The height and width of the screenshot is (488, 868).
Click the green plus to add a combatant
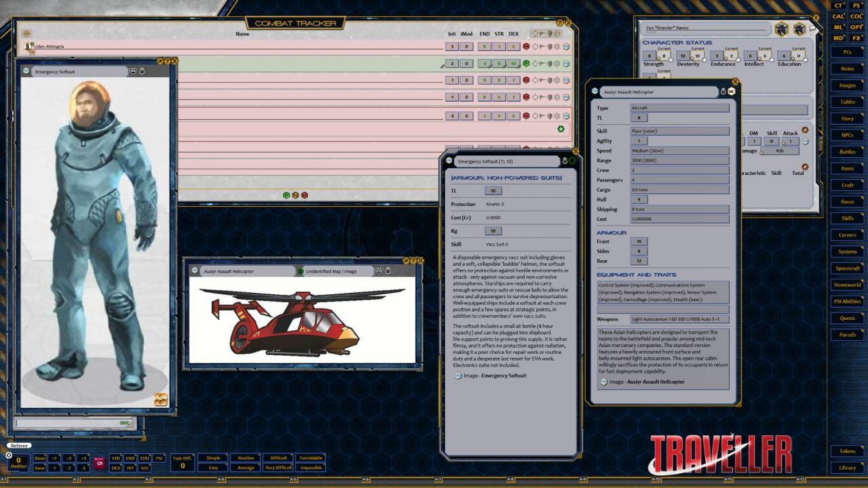tap(560, 129)
